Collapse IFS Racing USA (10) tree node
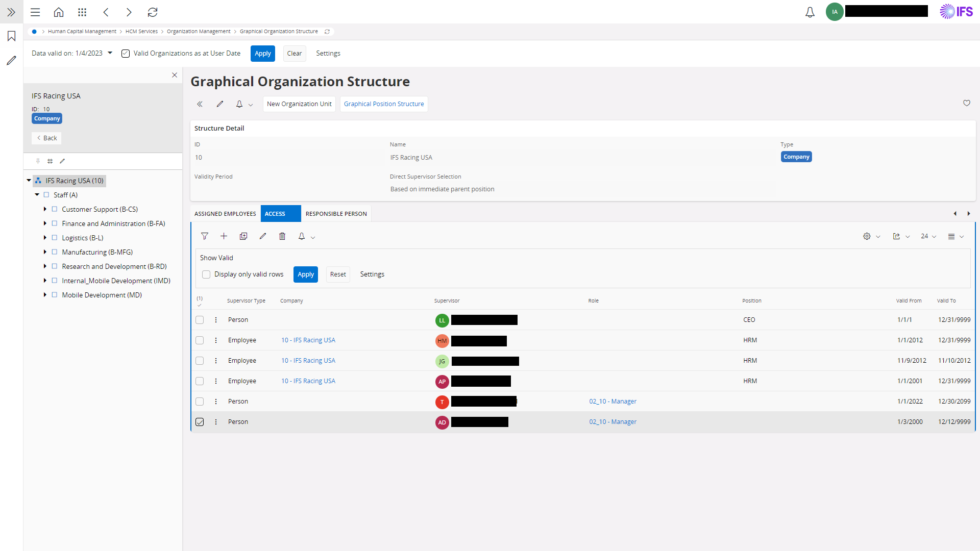The height and width of the screenshot is (551, 980). click(29, 181)
